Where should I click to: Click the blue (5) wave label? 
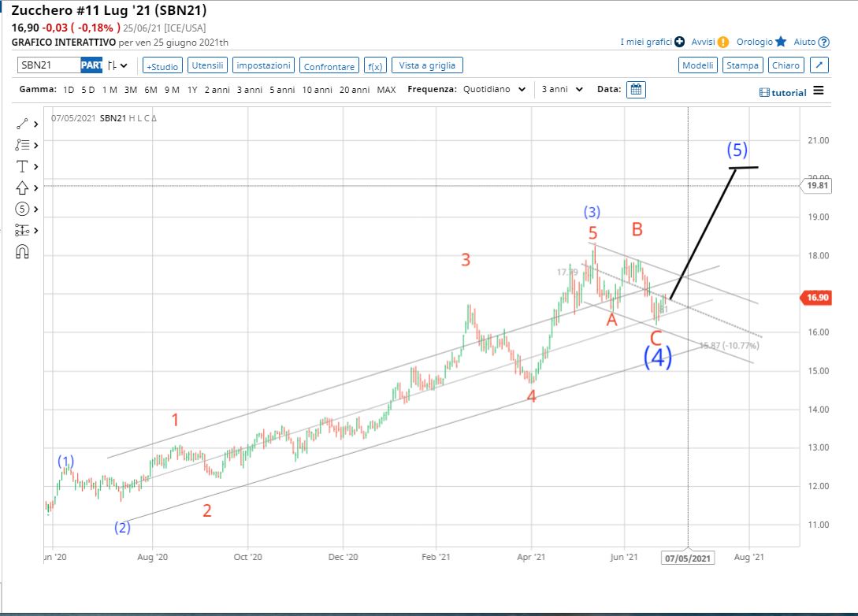737,150
